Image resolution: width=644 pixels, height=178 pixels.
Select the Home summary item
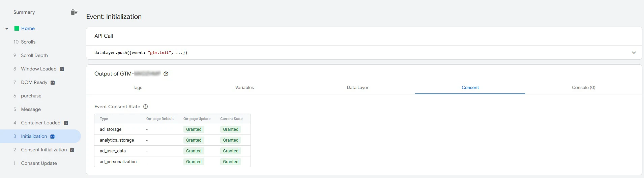[28, 28]
